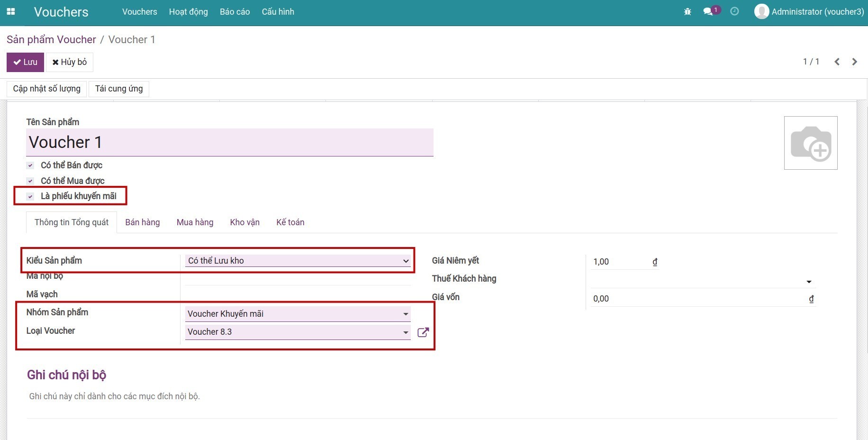Open Loại Voucher dropdown

tap(298, 332)
